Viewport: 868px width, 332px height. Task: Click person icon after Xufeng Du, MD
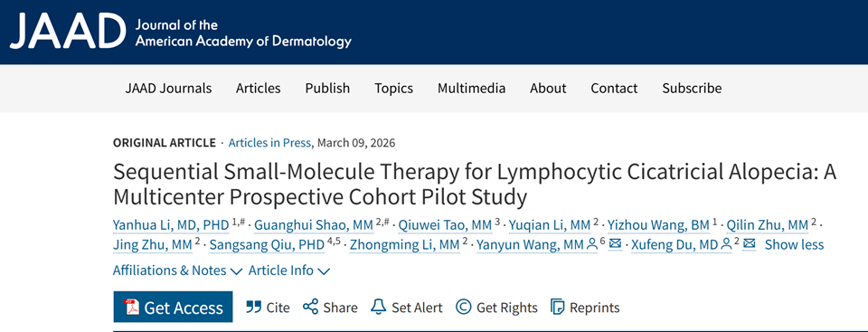tap(726, 244)
